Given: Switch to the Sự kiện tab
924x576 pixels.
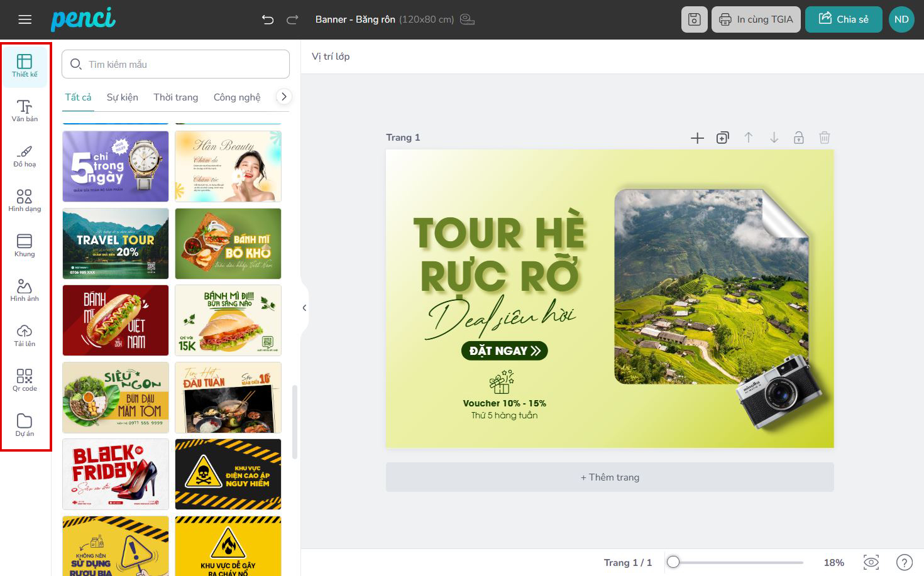Looking at the screenshot, I should [x=123, y=97].
